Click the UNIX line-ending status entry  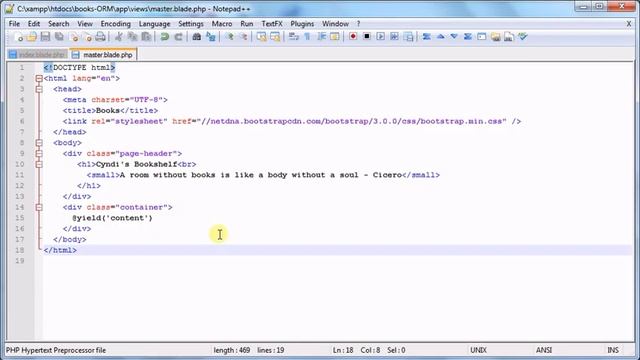[x=478, y=350]
